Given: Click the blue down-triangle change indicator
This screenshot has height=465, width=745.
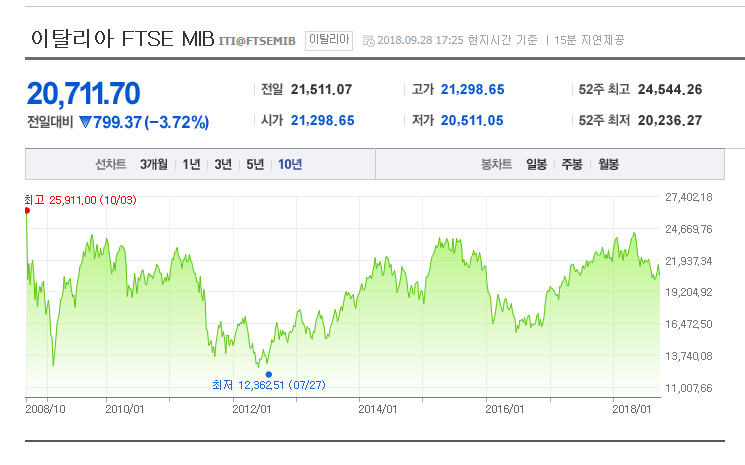Looking at the screenshot, I should [x=85, y=122].
